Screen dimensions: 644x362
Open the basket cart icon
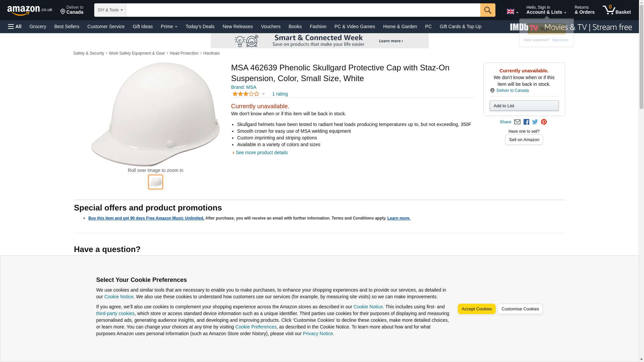pyautogui.click(x=616, y=10)
